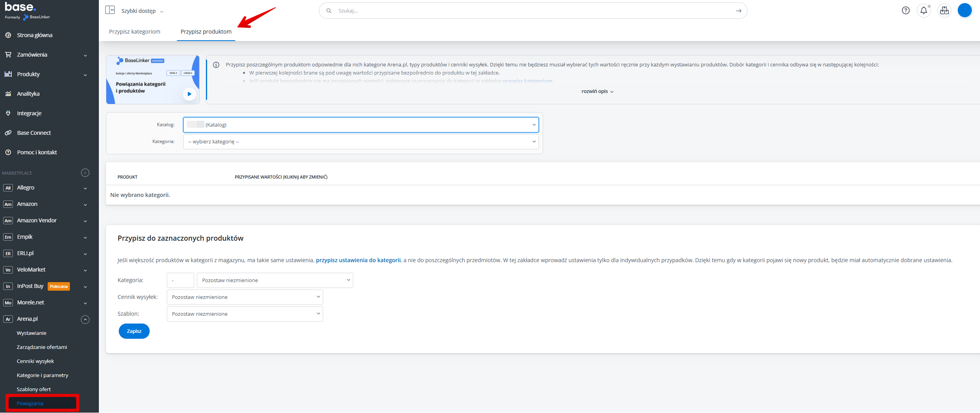Open Cenniki wysyłek in sidebar
980x413 pixels.
35,361
